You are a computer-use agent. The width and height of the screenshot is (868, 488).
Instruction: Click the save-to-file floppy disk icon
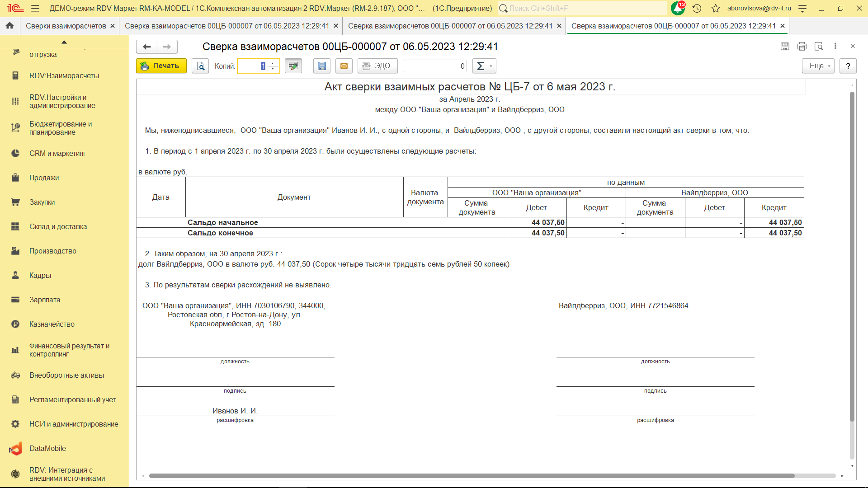[321, 66]
